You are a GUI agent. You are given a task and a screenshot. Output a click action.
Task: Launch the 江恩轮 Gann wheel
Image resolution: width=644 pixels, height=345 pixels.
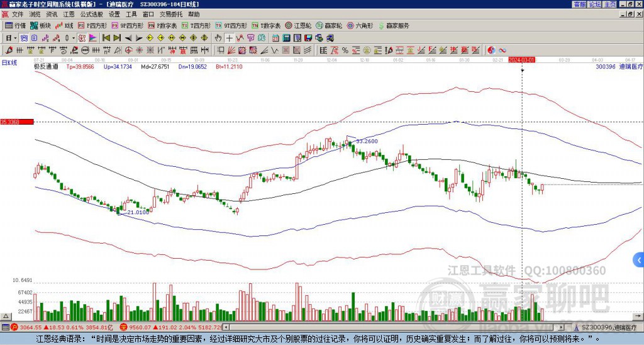[298, 25]
